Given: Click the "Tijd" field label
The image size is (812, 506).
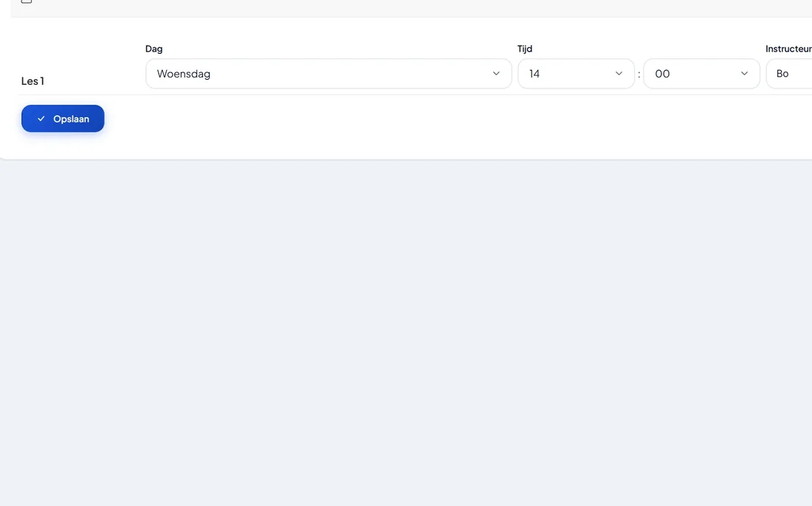Looking at the screenshot, I should click(x=525, y=49).
